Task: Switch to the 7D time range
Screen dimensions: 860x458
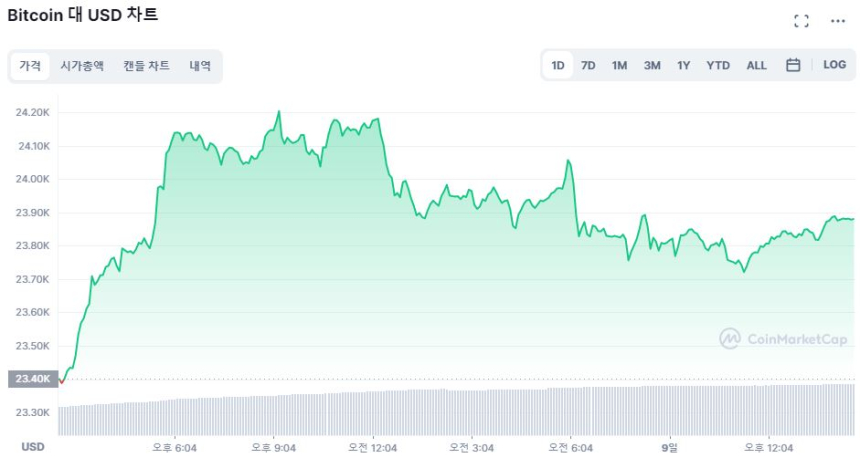Action: (588, 66)
